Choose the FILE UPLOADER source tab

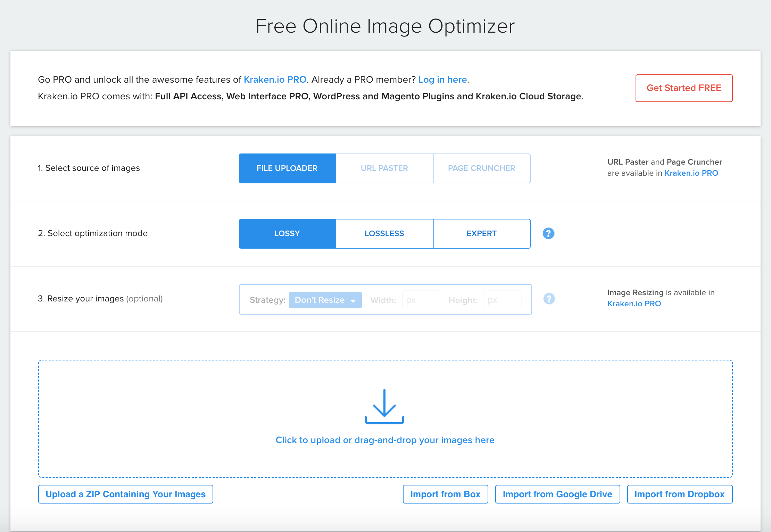coord(287,168)
